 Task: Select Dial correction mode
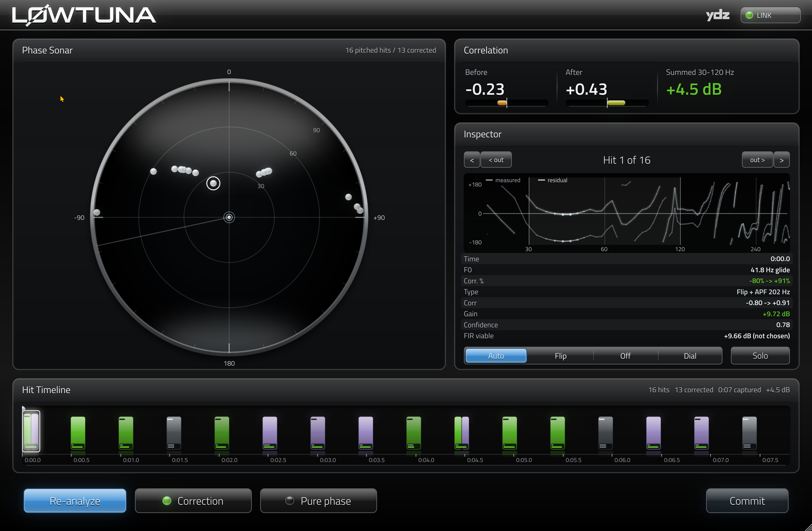click(690, 356)
